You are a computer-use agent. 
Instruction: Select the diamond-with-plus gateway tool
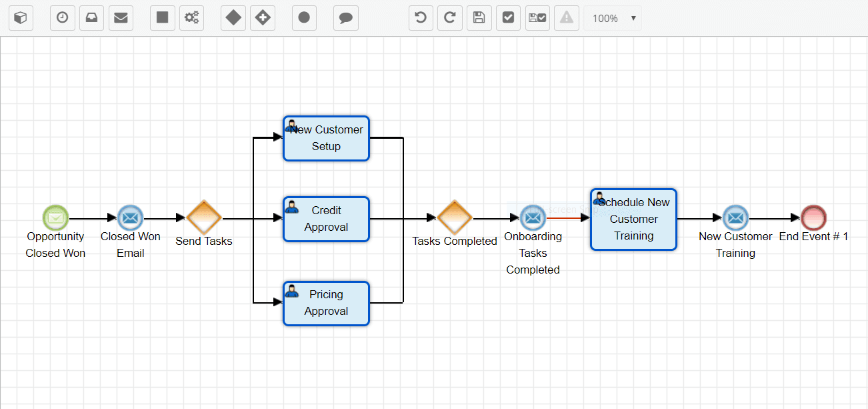[263, 18]
